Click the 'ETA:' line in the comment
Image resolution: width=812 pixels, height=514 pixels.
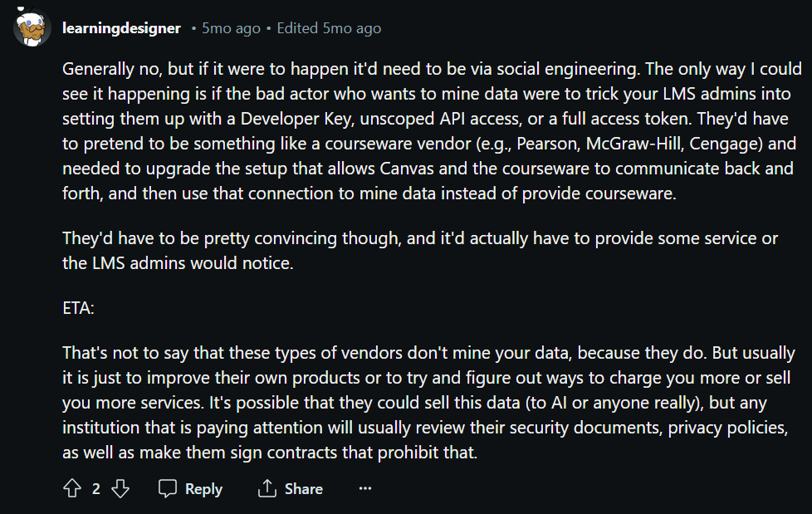78,308
